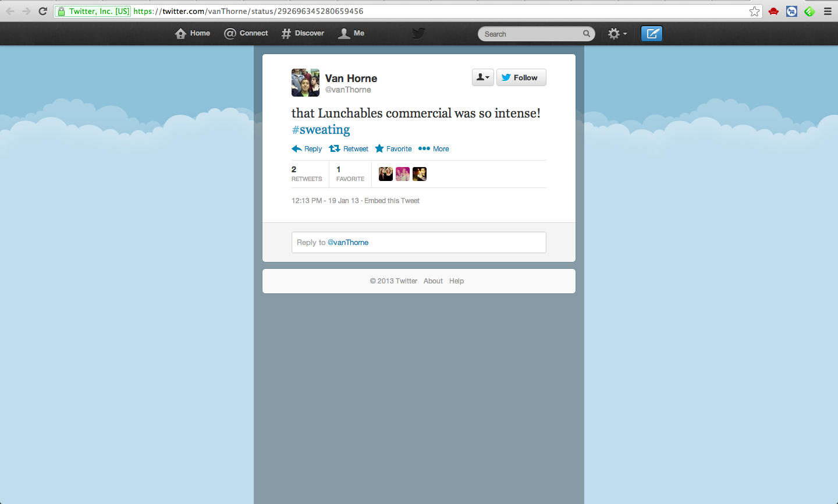The height and width of the screenshot is (504, 838).
Task: Click the green diamond extension icon
Action: click(x=809, y=11)
